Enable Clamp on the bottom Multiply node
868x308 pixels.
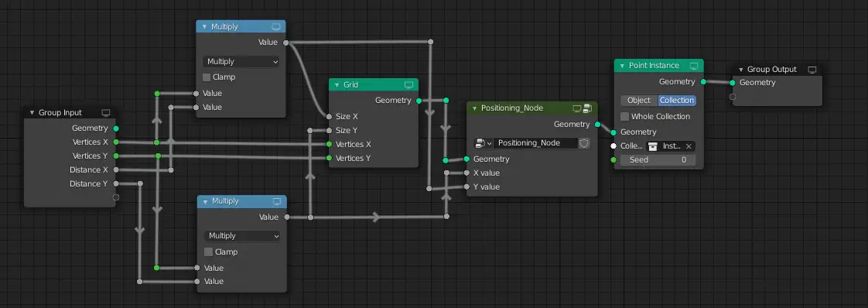point(208,252)
